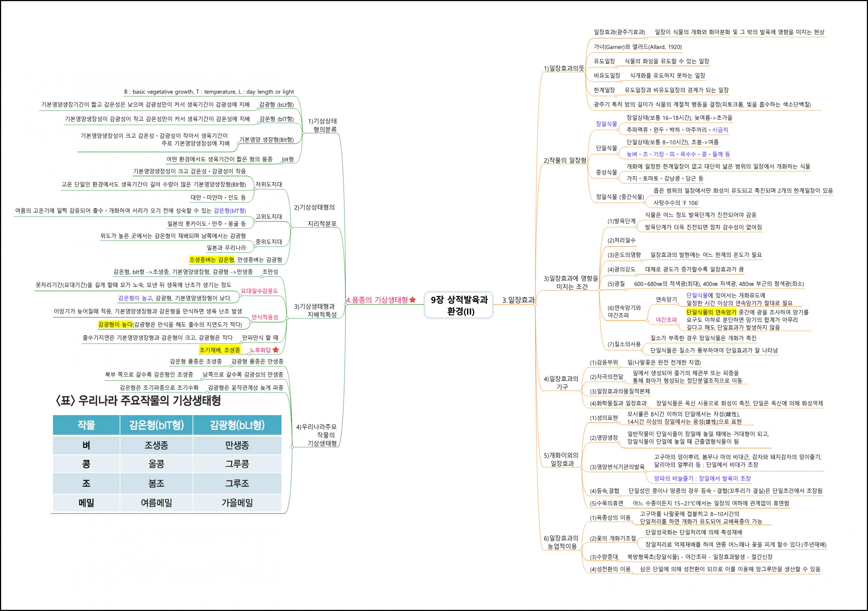Click the node (1)발육단계
Image resolution: width=868 pixels, height=611 pixels.
click(x=621, y=221)
